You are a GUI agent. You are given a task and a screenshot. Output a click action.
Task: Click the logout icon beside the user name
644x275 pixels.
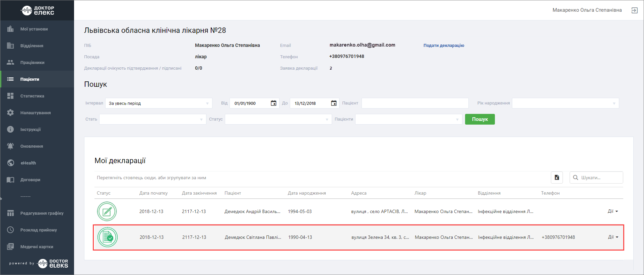(634, 10)
